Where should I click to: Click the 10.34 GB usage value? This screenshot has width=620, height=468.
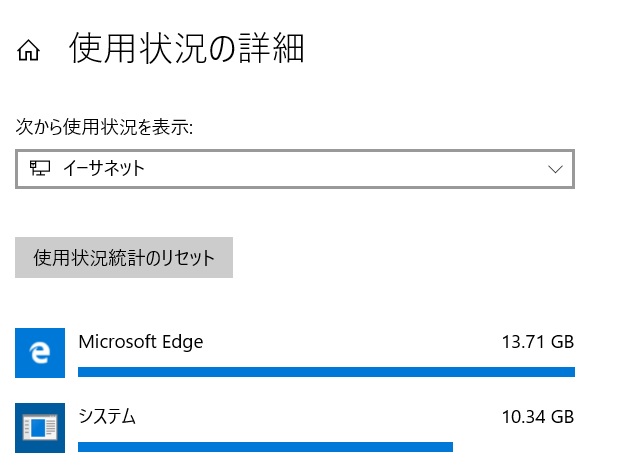(x=538, y=417)
